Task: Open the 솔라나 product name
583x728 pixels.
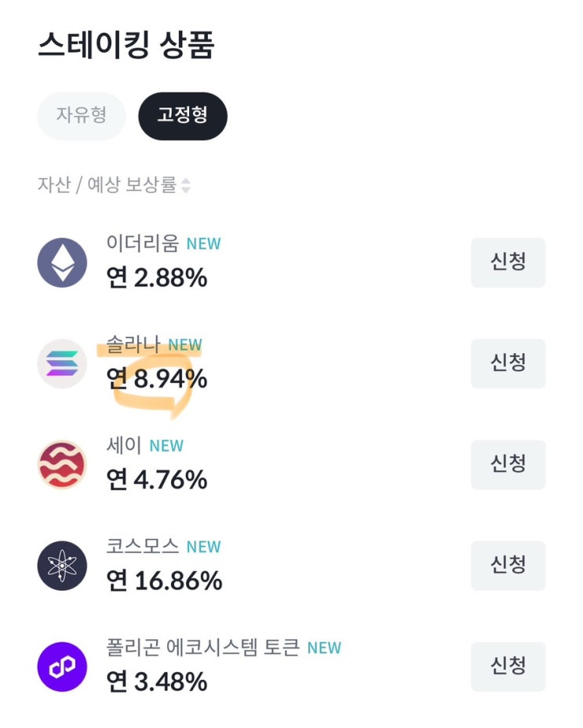Action: pyautogui.click(x=133, y=344)
